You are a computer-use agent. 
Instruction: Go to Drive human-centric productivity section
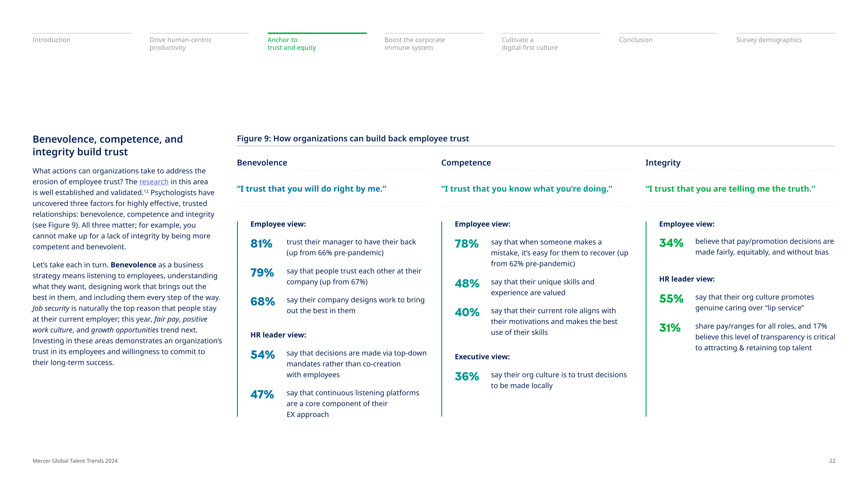181,44
